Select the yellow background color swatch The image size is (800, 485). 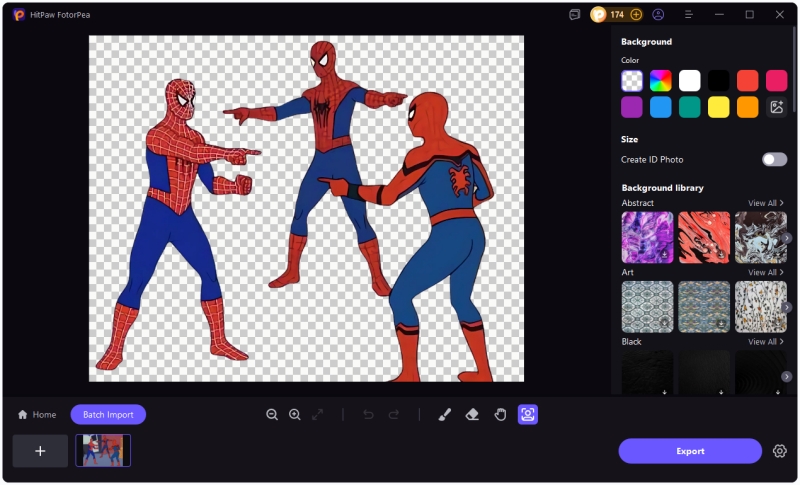pyautogui.click(x=718, y=107)
